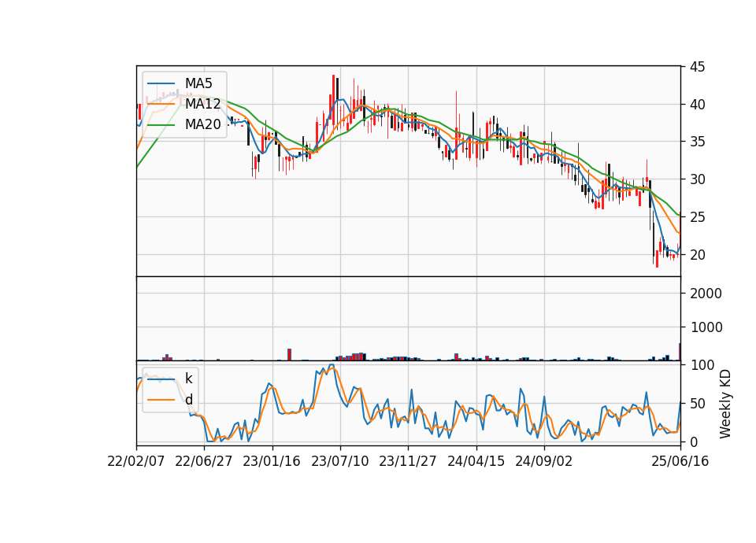
Task: Click the k legend label in KD panel
Action: pyautogui.click(x=188, y=379)
